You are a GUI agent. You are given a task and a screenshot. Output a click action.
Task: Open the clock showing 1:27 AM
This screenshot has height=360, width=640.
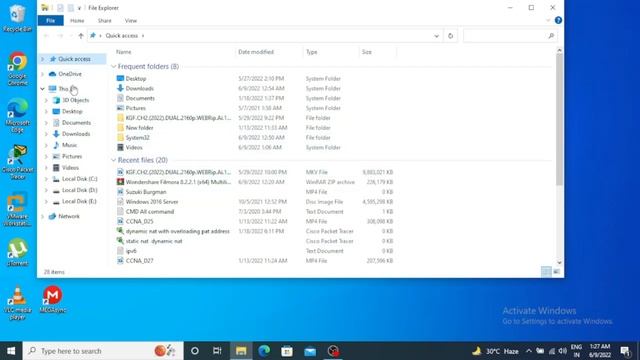tap(600, 351)
